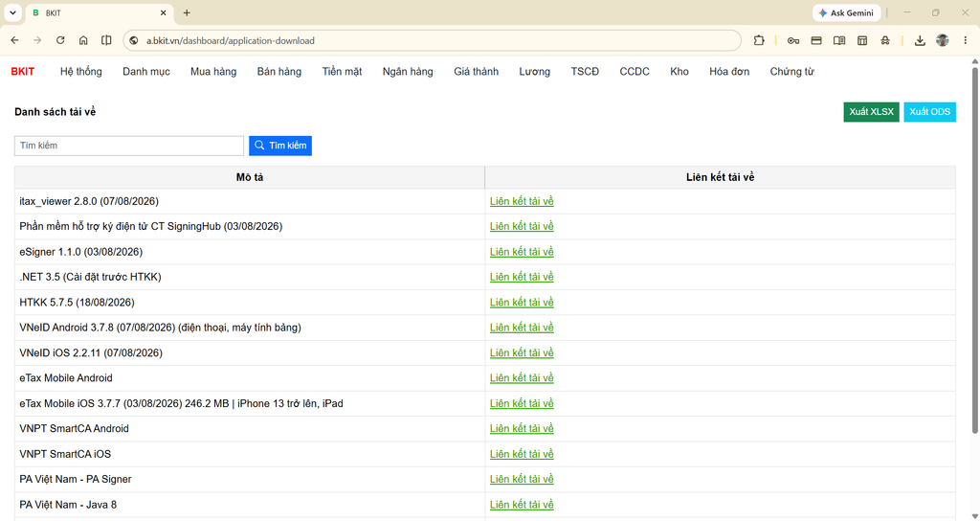Screen dimensions: 980x521
Task: Open the Hóa đơn menu
Action: coord(729,72)
